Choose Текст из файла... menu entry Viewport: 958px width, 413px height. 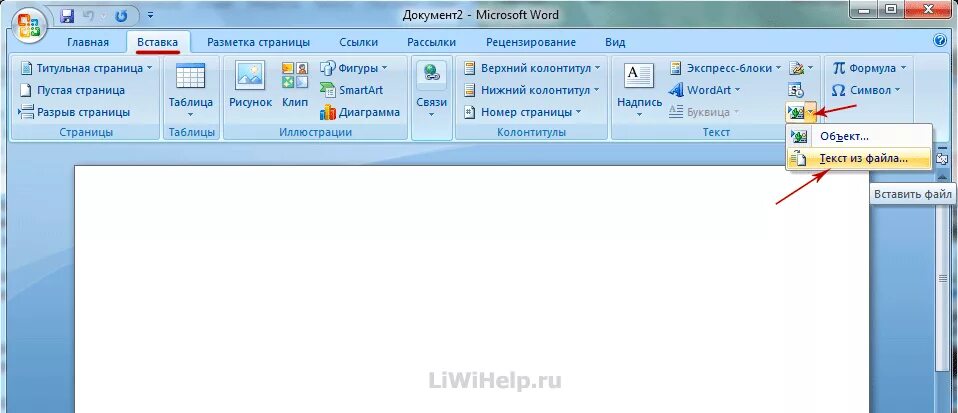click(x=858, y=159)
